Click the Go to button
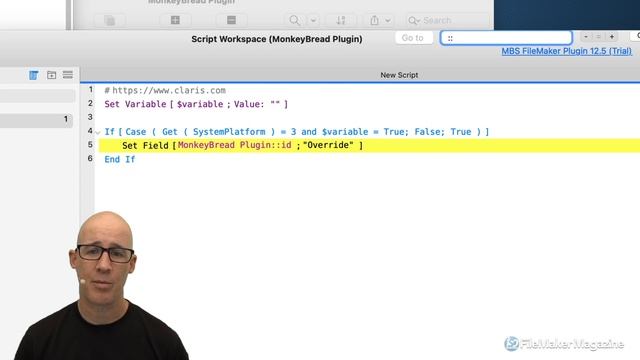 point(414,38)
